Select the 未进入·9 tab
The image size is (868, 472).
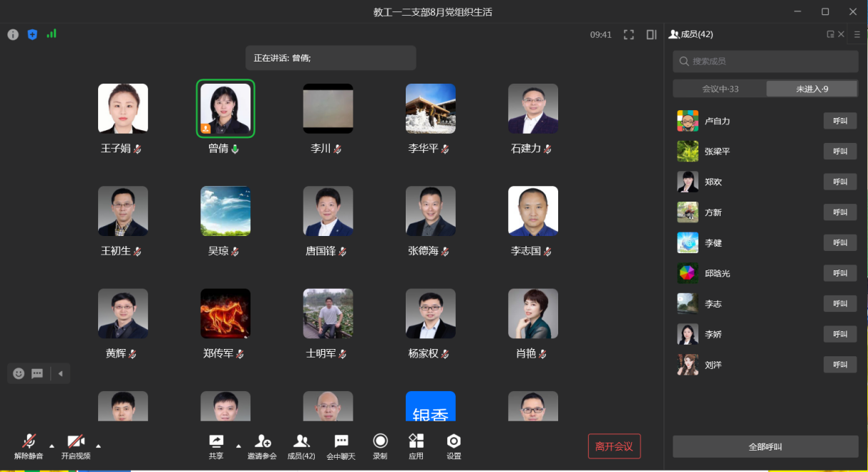(811, 89)
